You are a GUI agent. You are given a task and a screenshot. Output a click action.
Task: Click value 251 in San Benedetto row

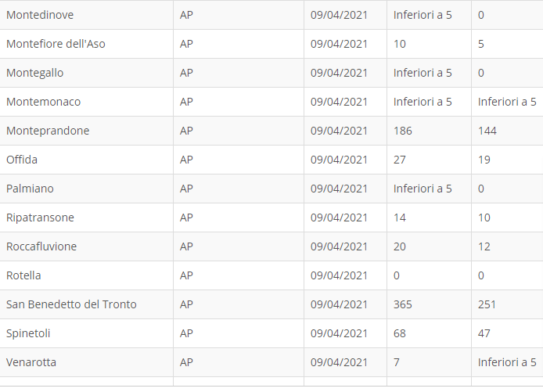coord(487,304)
